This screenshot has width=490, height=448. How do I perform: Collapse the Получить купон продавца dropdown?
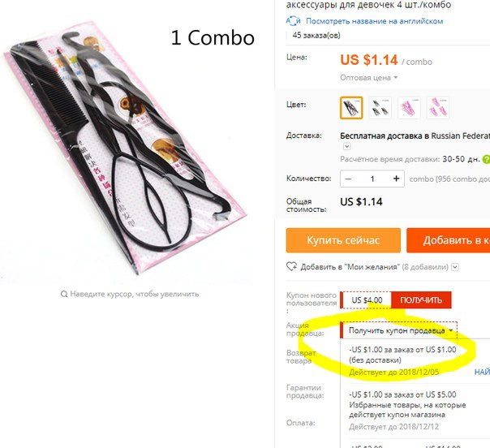[400, 330]
